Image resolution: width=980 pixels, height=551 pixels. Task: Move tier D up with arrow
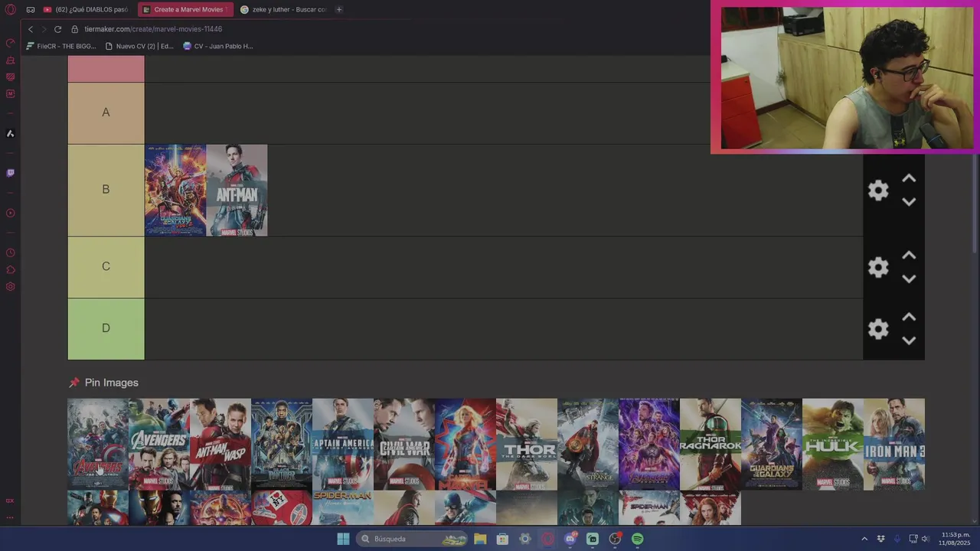909,317
